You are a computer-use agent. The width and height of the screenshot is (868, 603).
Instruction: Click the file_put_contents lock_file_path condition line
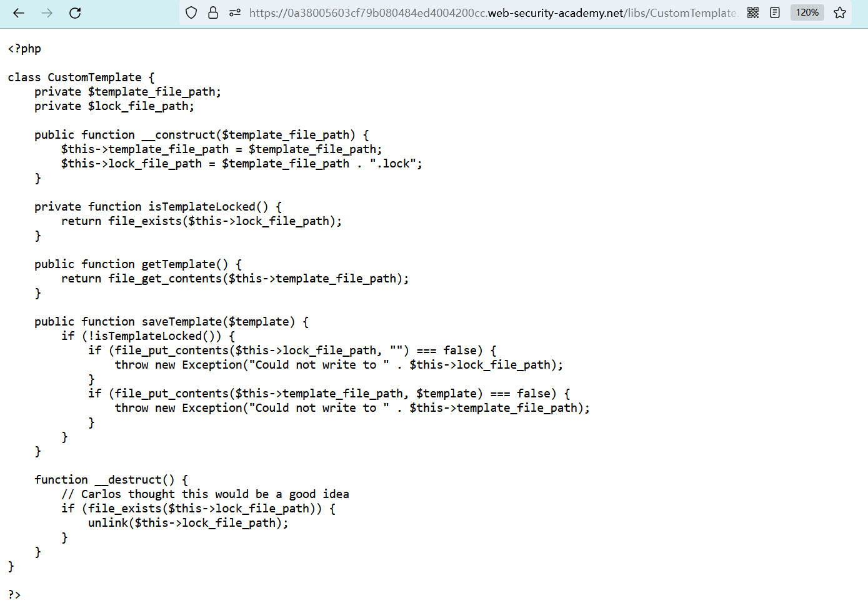tap(292, 351)
